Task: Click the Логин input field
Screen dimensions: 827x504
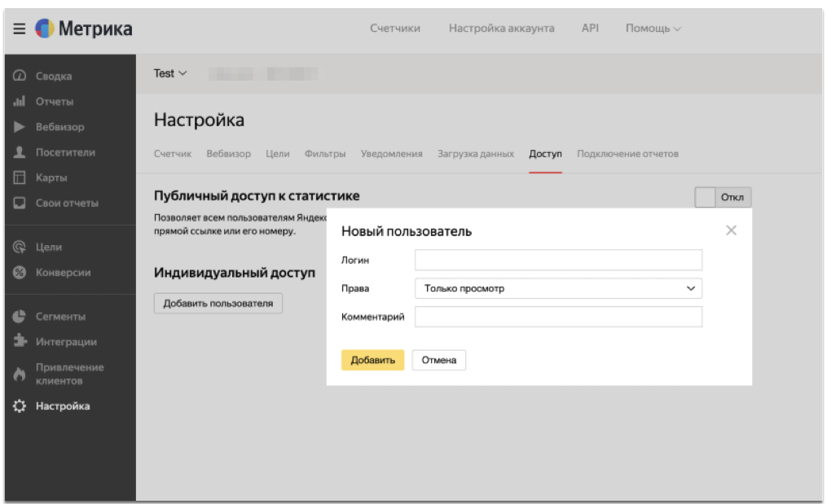Action: [558, 260]
